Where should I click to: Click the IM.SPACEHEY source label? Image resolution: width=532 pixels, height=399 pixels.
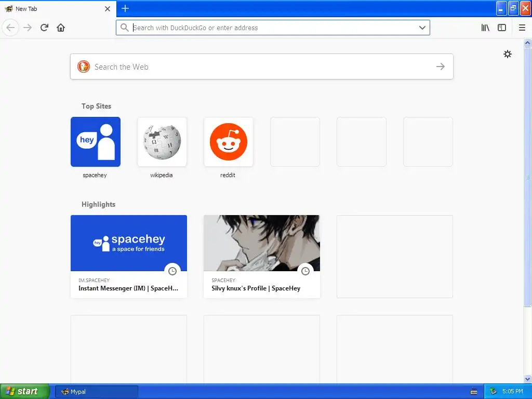click(x=94, y=280)
